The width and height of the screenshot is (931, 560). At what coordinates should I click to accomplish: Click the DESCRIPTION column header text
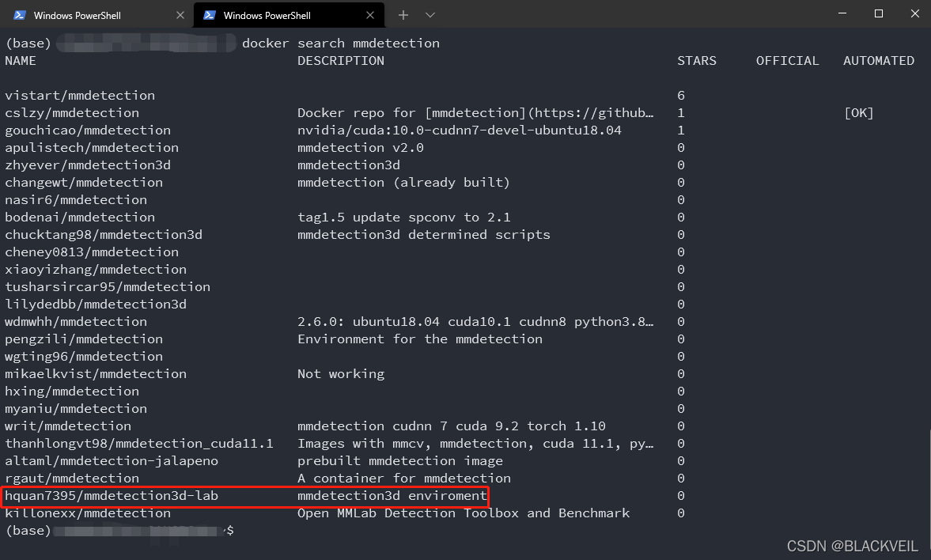pos(341,61)
